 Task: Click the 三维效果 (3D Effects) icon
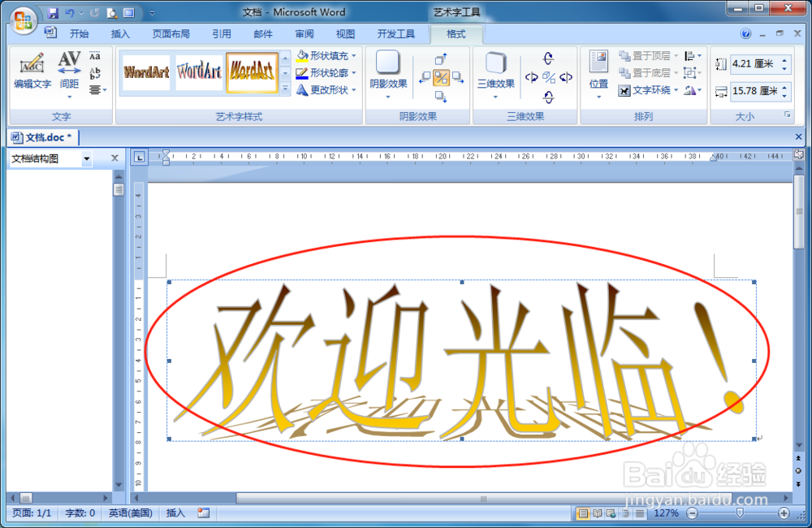[x=495, y=69]
